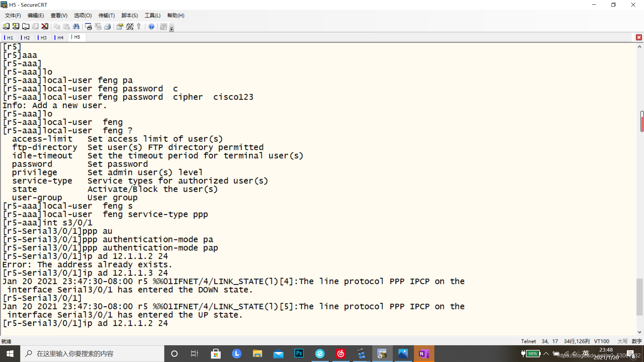
Task: Open the 脚本(S) menu
Action: (129, 15)
